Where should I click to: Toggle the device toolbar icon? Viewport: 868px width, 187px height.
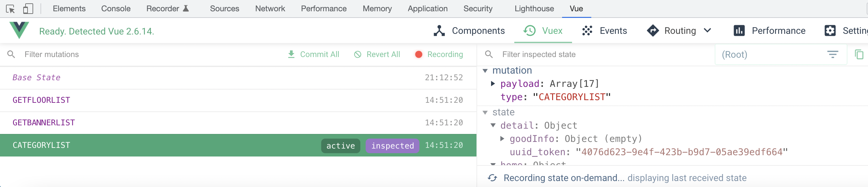click(28, 9)
